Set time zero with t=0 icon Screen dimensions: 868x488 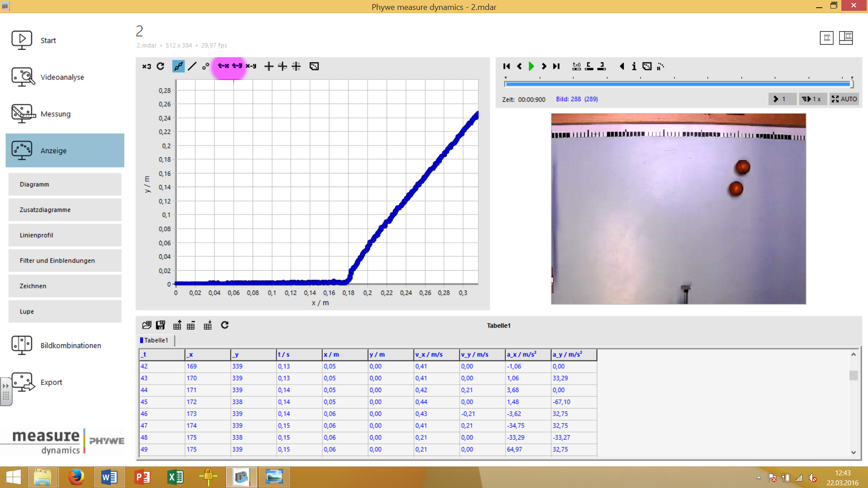576,66
